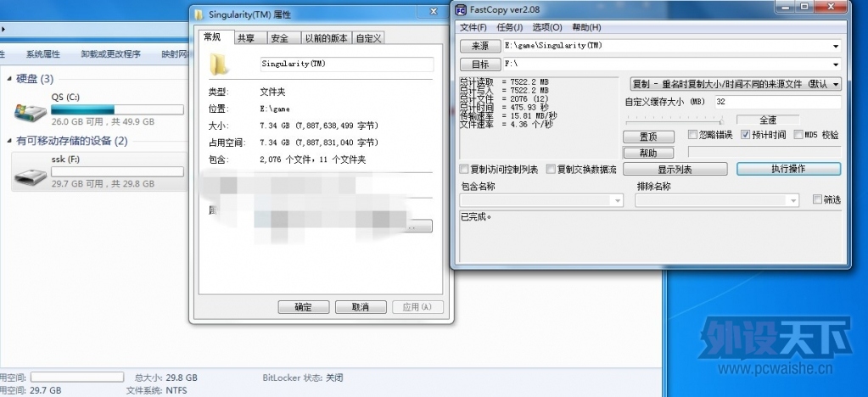Open the 排除名称 dropdown
Image resolution: width=868 pixels, height=397 pixels.
794,200
